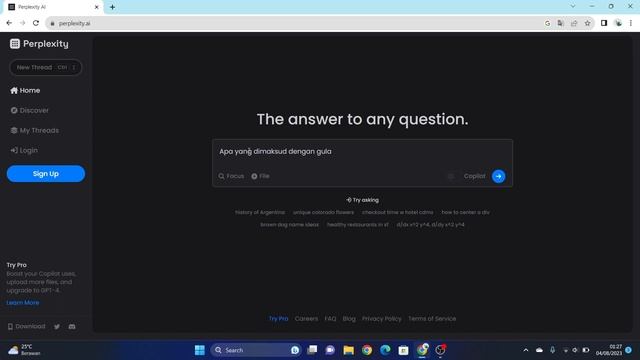Open the Focus search options
The width and height of the screenshot is (640, 360).
tap(231, 176)
